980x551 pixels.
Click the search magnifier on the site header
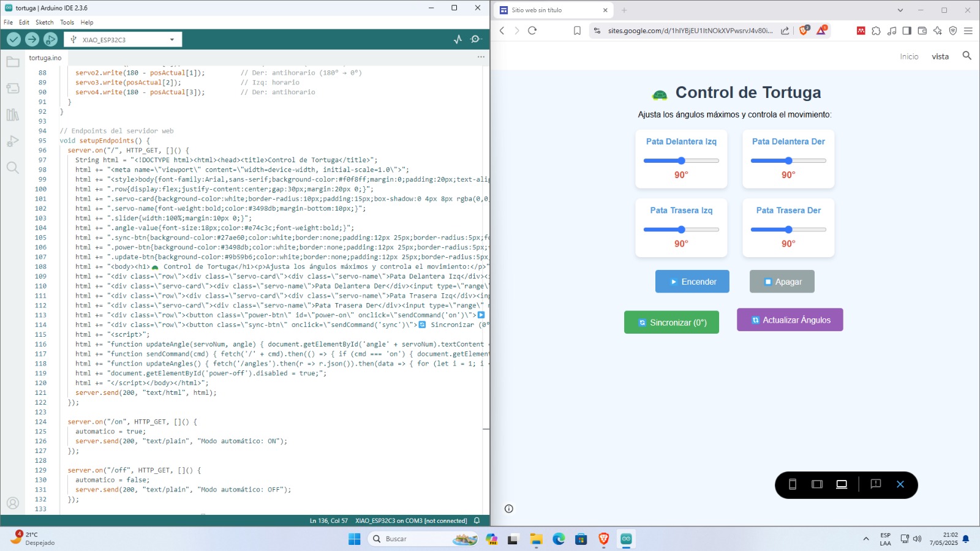[967, 56]
